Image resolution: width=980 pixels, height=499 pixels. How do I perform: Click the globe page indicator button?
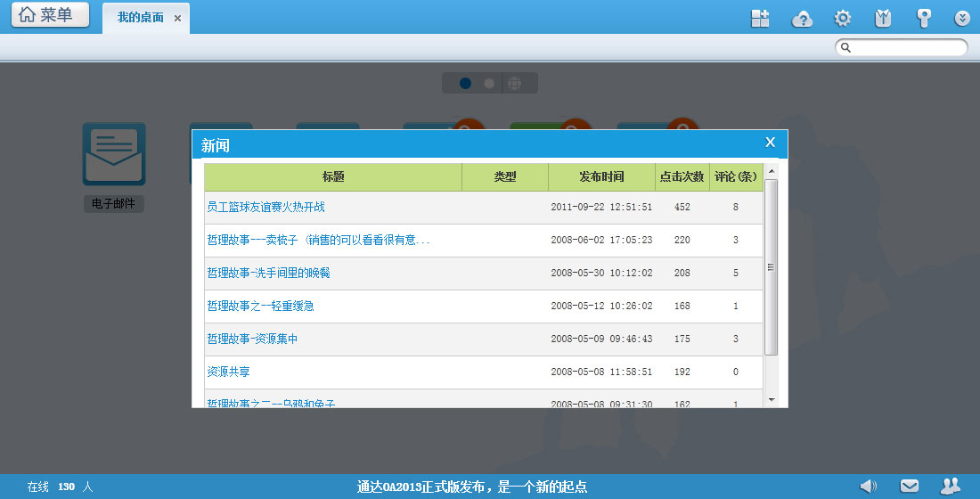(x=514, y=83)
